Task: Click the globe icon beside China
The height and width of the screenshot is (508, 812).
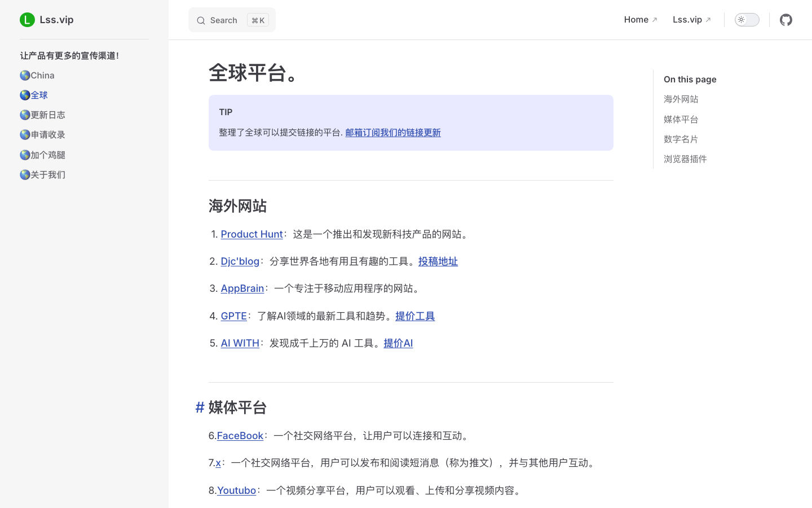Action: point(25,75)
